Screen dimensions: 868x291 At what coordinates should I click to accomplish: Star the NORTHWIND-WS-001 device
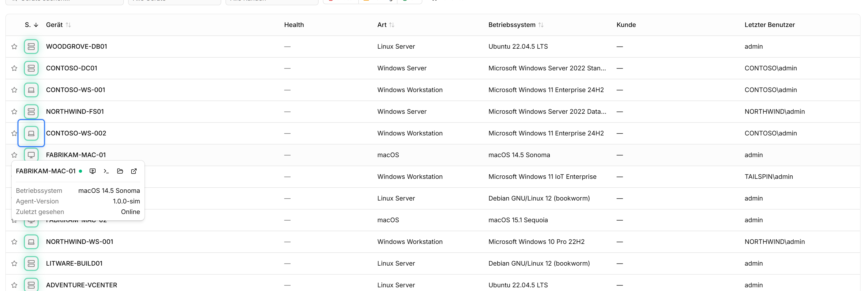coord(14,242)
